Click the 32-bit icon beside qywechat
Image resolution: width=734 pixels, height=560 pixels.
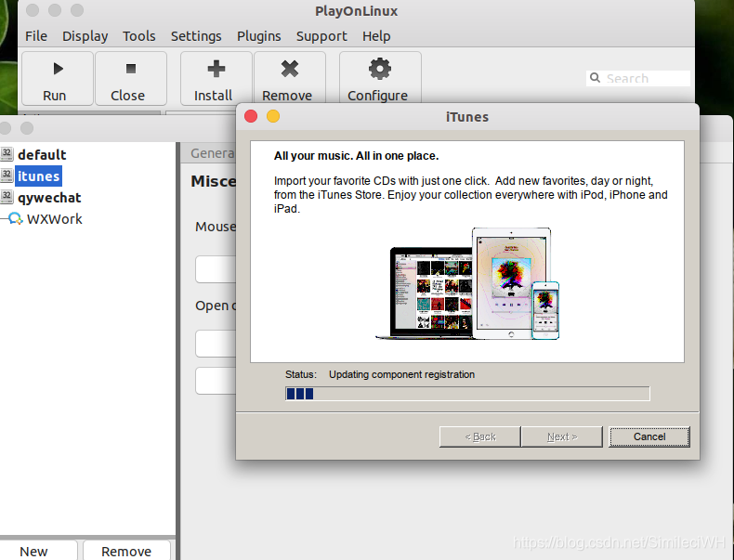coord(7,197)
